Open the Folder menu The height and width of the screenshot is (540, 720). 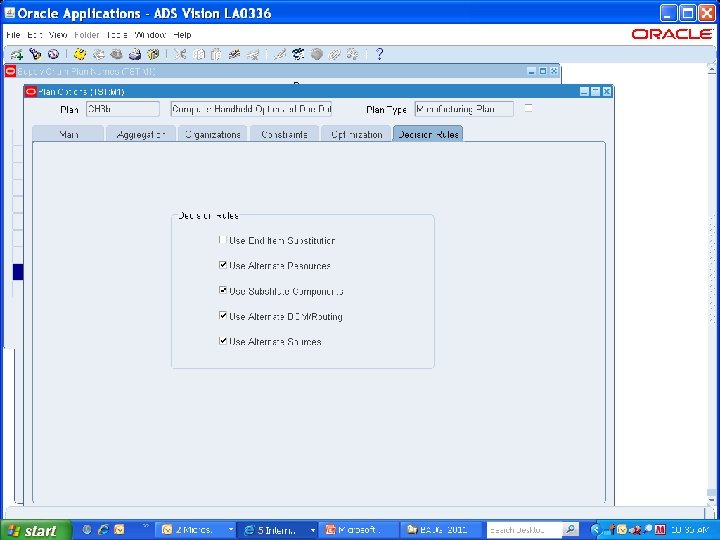[86, 35]
